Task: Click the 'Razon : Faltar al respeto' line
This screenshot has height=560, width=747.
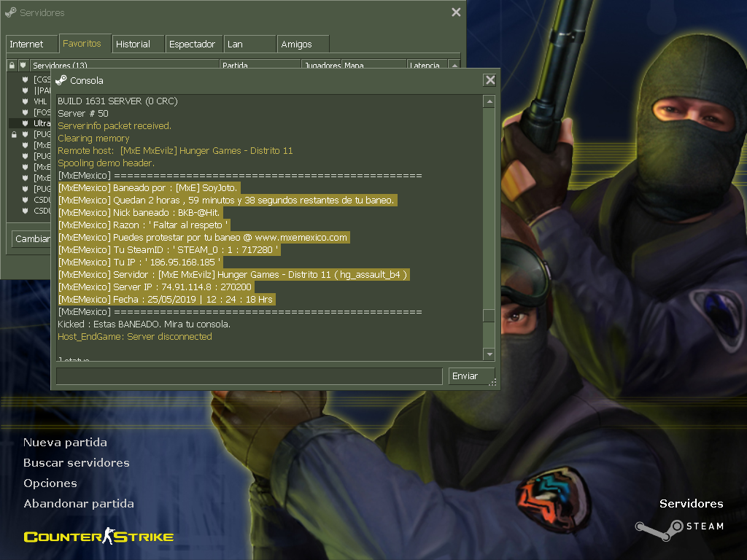Action: 143,225
